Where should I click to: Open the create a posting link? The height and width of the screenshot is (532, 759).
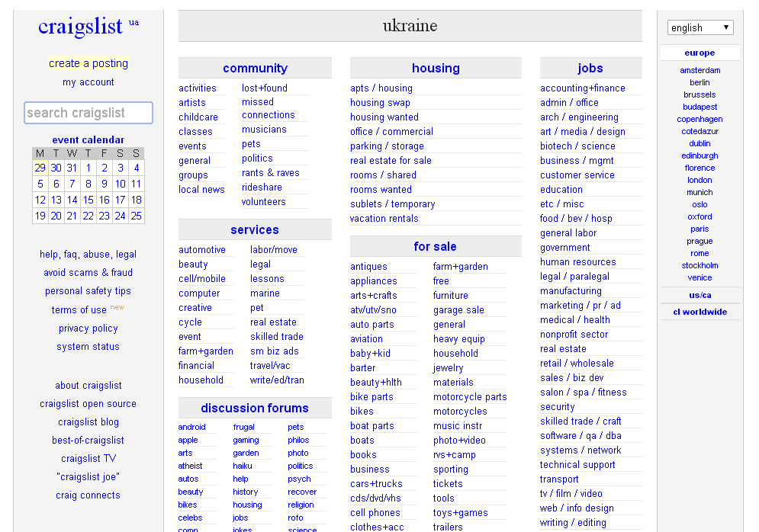coord(88,63)
